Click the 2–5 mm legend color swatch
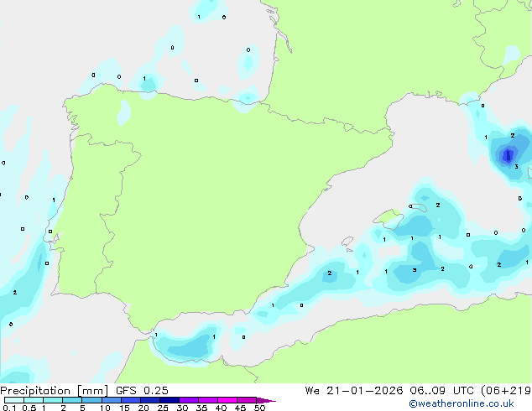This screenshot has width=532, height=411. [72, 400]
